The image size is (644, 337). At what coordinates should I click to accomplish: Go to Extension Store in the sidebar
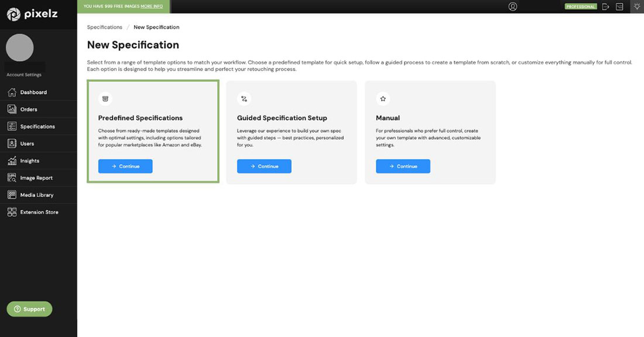click(x=39, y=212)
